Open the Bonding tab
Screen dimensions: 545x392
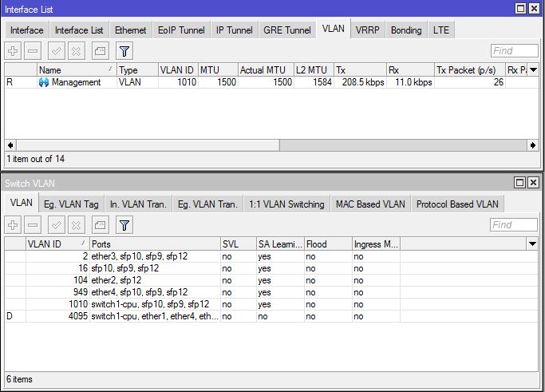[x=406, y=30]
